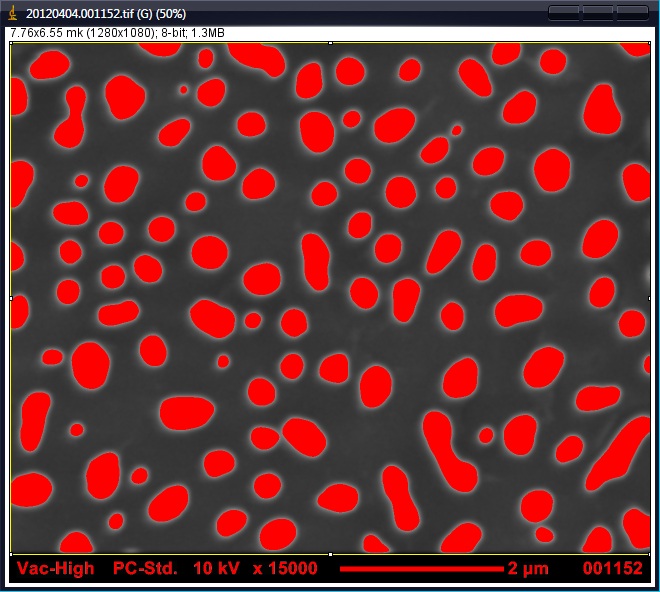The height and width of the screenshot is (592, 660).
Task: Click the top-middle selection handle
Action: pos(330,43)
